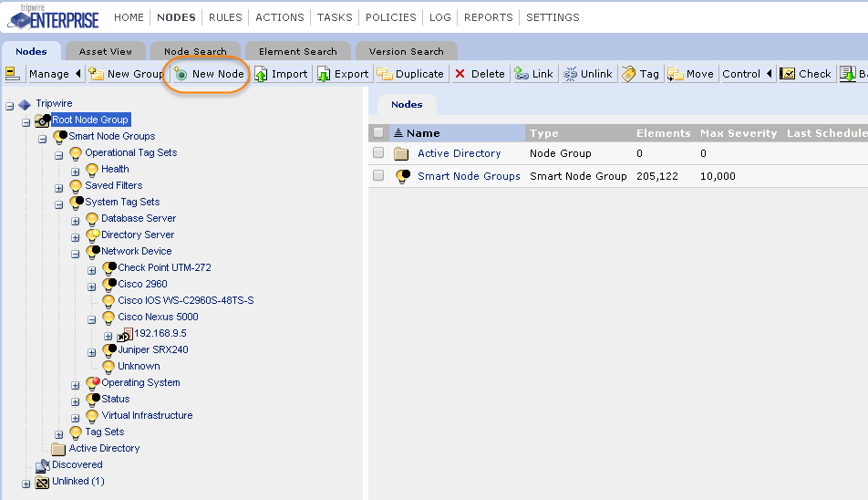
Task: Click the leftmost toolbar layout icon
Action: point(13,73)
